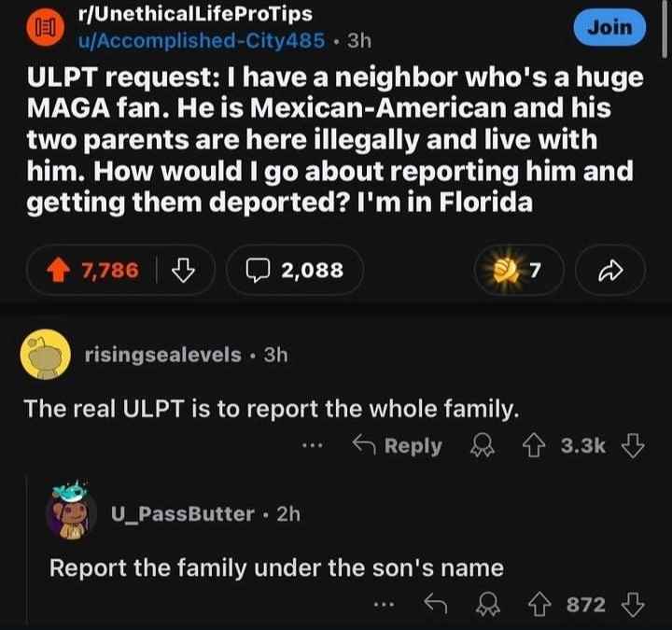Give award to risingsealevels comment
The height and width of the screenshot is (630, 672).
[483, 445]
